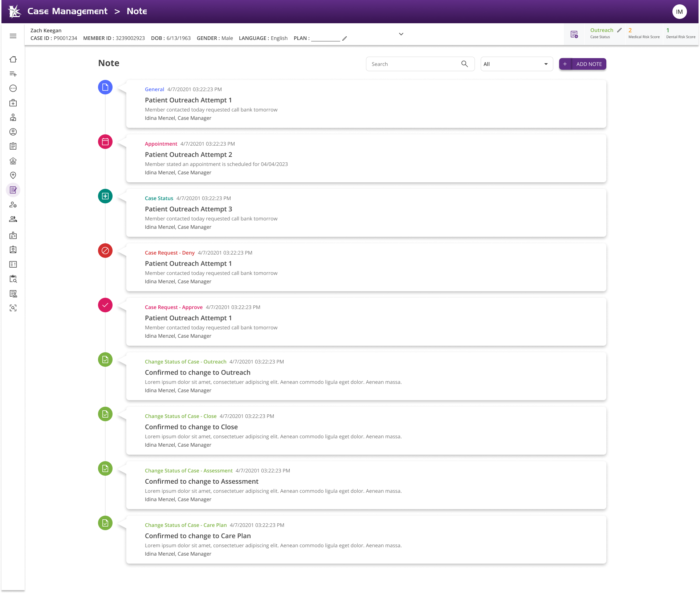Open the location pin sidebar icon
The height and width of the screenshot is (593, 700).
click(13, 175)
